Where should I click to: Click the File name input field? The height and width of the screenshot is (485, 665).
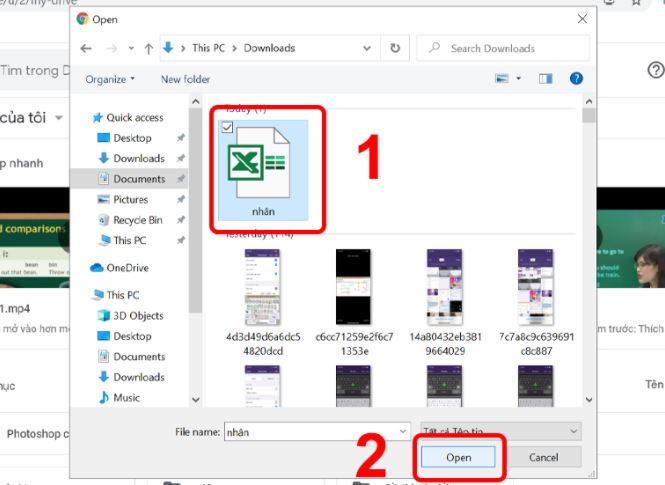[x=317, y=432]
